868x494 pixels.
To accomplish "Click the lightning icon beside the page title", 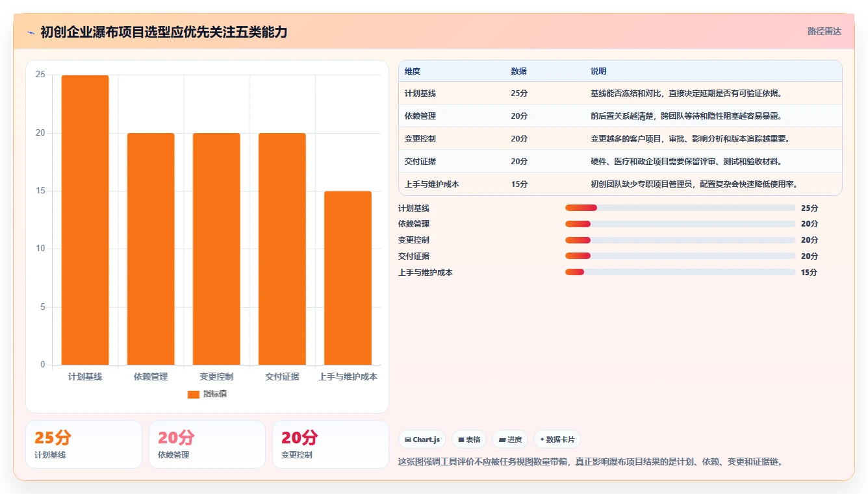I will pyautogui.click(x=31, y=32).
